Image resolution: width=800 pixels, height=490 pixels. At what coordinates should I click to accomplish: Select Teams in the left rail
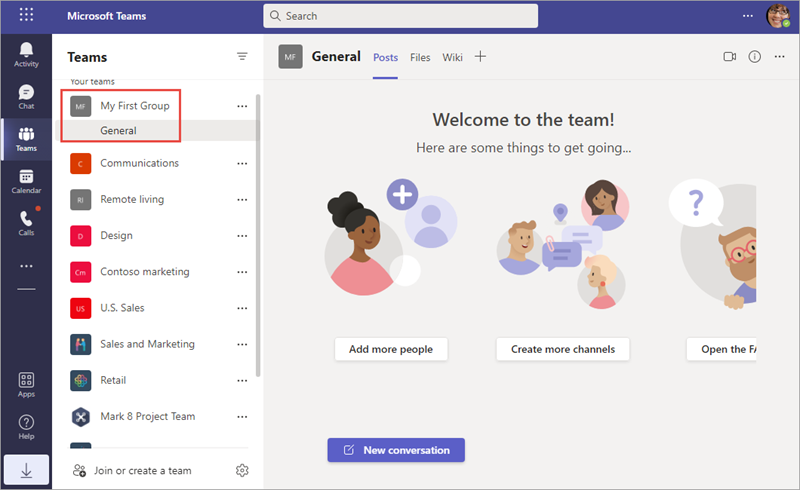click(x=26, y=139)
